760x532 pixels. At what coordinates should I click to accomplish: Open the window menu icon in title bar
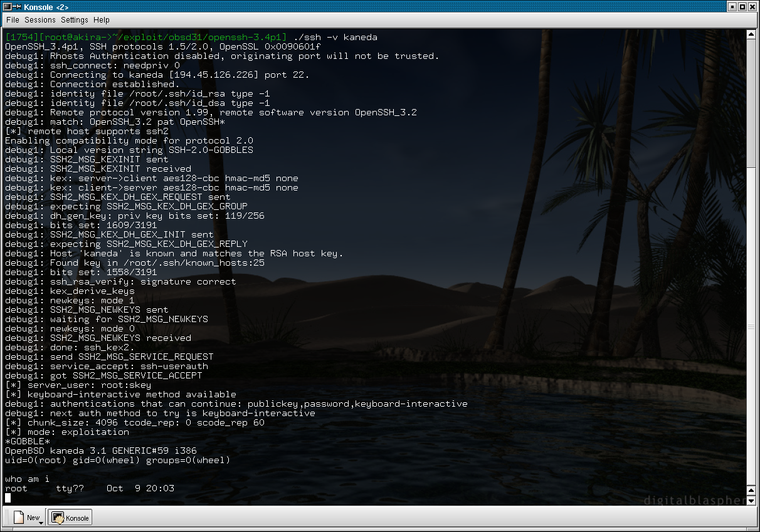pos(7,7)
